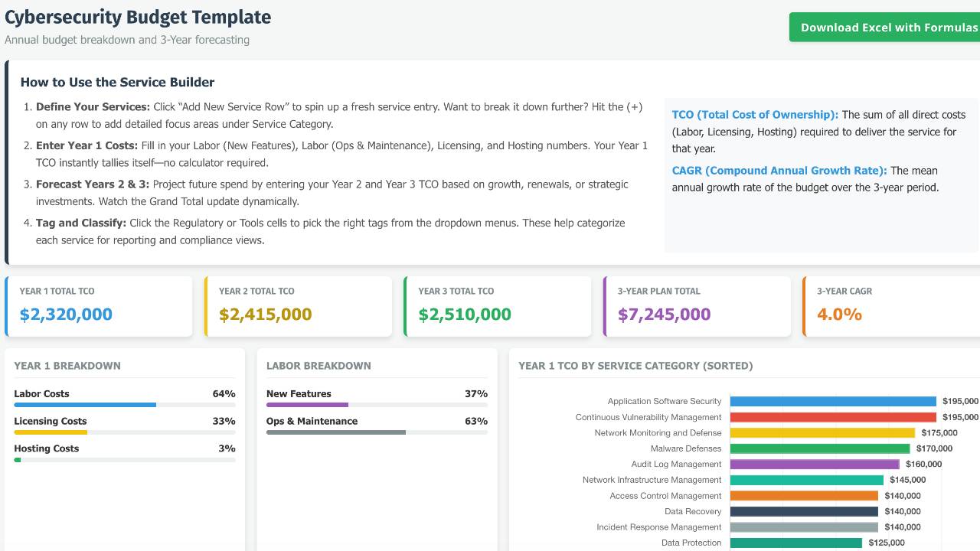This screenshot has width=980, height=551.
Task: Click the Hosting Costs progress bar
Action: (x=125, y=460)
